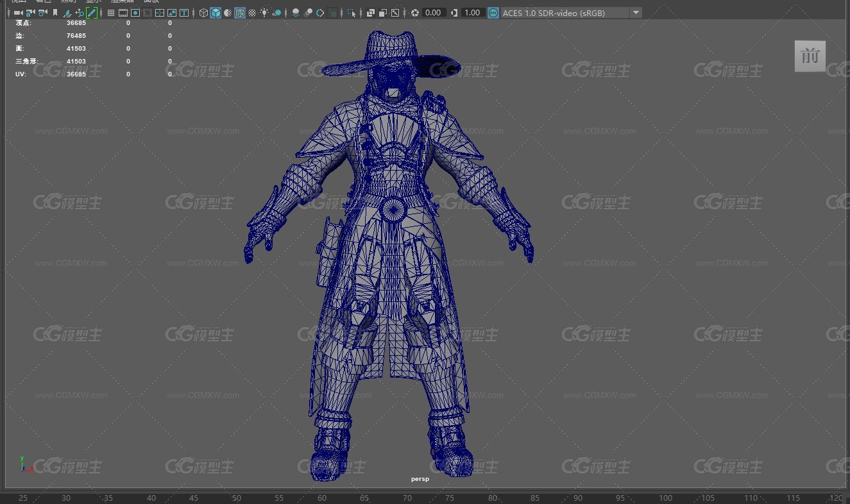This screenshot has height=504, width=850.
Task: Click the Resolution Gate icon
Action: coord(135,13)
